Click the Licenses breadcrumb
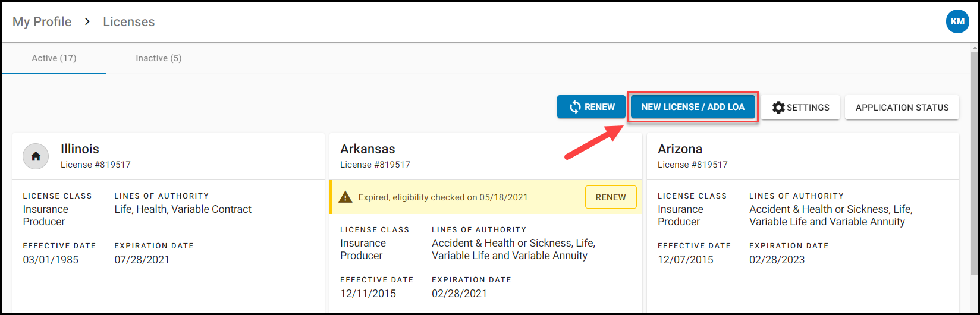 click(129, 22)
